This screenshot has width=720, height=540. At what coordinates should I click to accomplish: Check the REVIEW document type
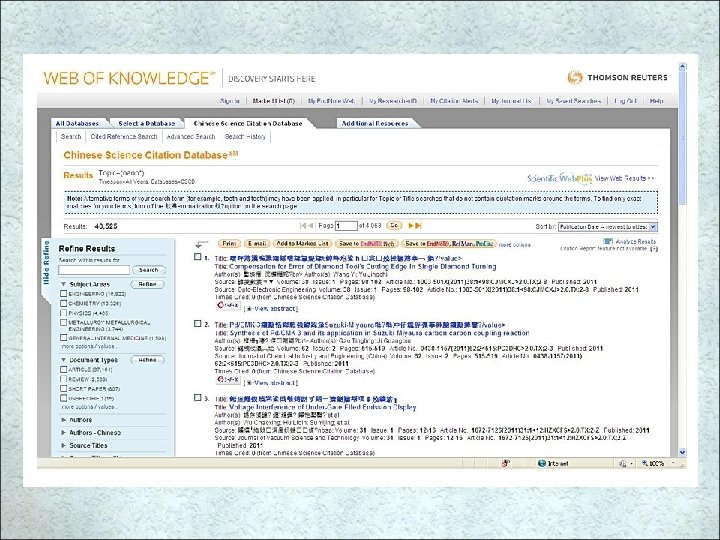click(64, 379)
